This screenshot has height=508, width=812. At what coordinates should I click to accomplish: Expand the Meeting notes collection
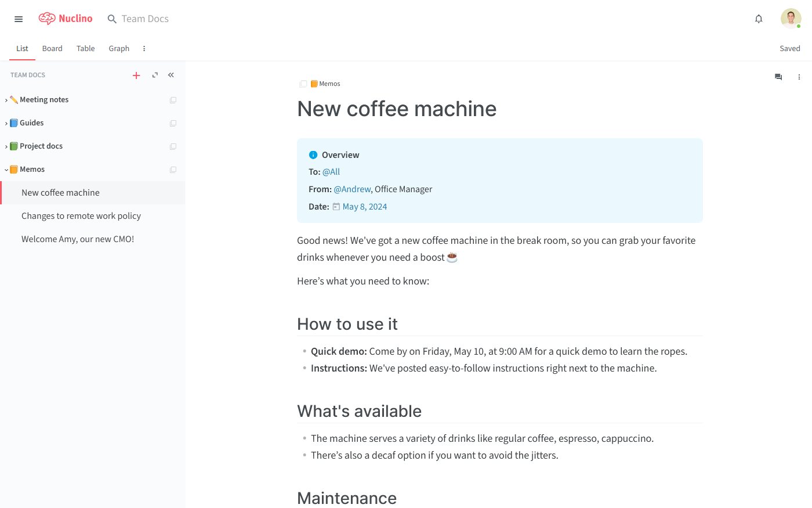point(6,100)
